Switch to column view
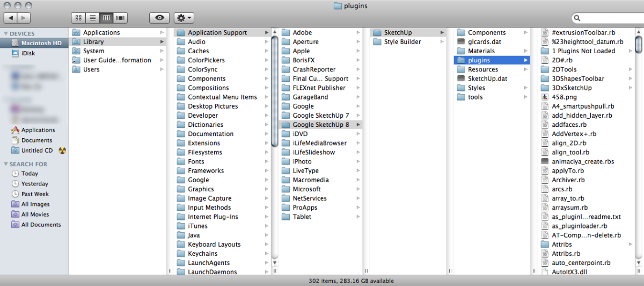 (x=106, y=18)
